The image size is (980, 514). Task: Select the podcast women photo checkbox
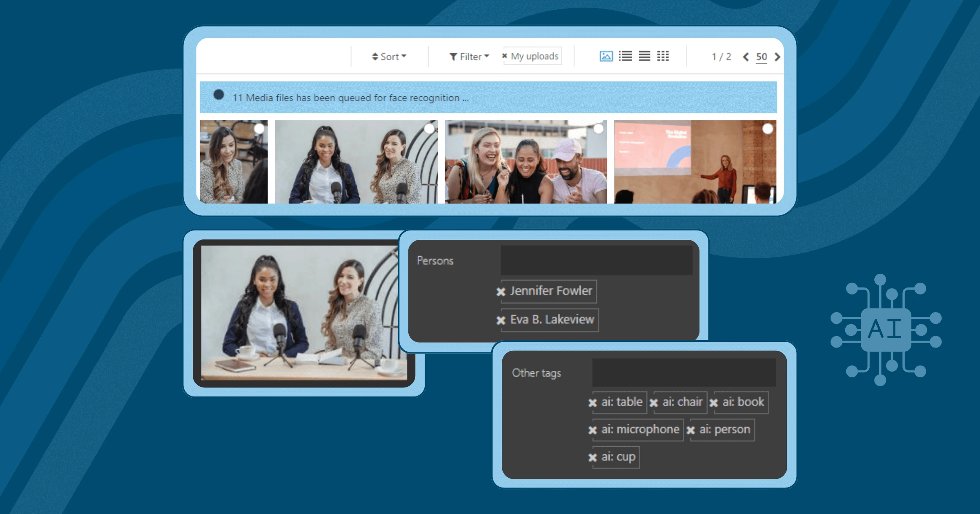click(x=429, y=128)
